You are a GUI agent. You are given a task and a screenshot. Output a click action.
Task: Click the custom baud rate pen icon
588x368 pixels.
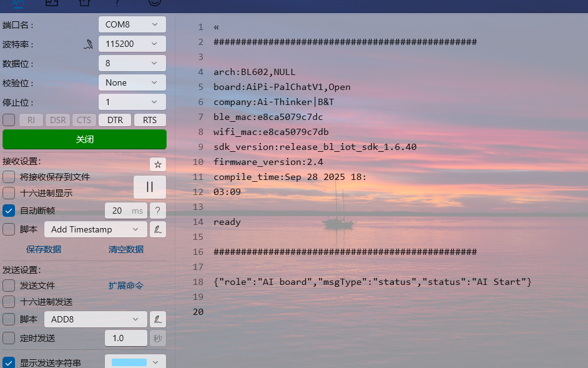(x=89, y=44)
